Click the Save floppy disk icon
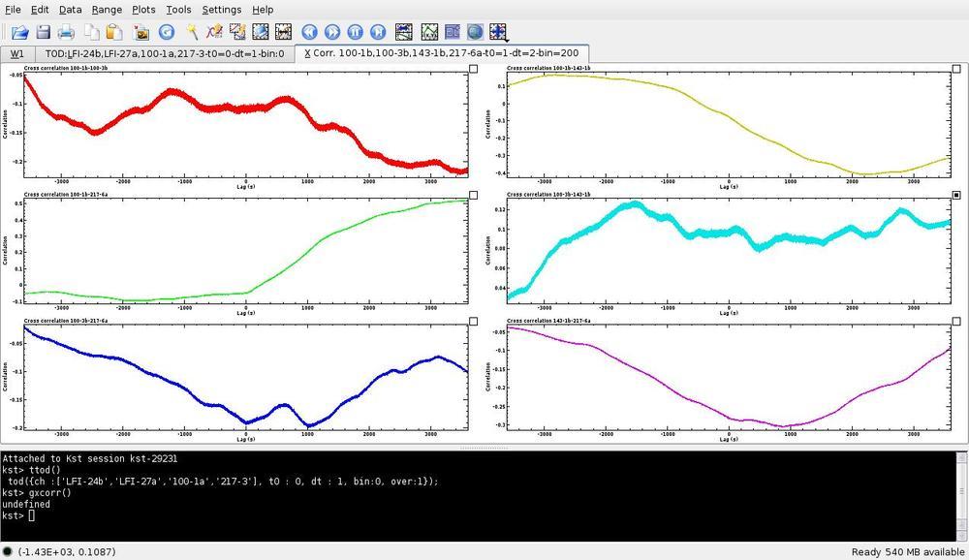Viewport: 969px width, 560px height. coord(43,32)
